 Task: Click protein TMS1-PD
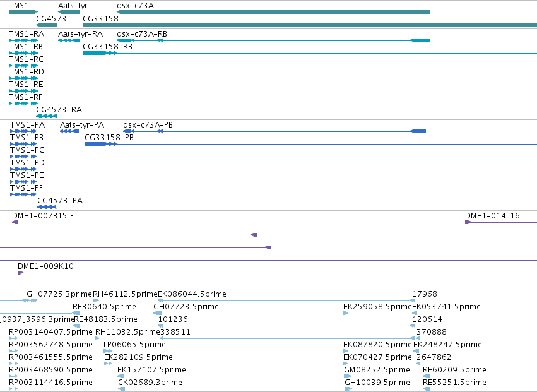pyautogui.click(x=27, y=163)
